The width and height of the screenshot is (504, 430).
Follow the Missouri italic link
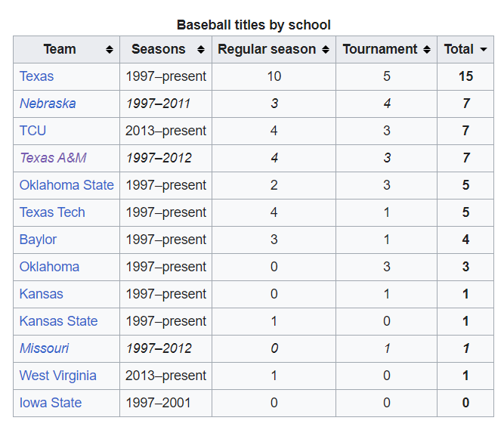(x=44, y=348)
